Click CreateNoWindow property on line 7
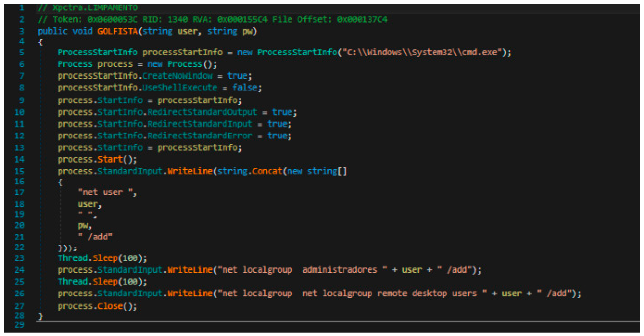This screenshot has height=336, width=644. click(x=177, y=76)
